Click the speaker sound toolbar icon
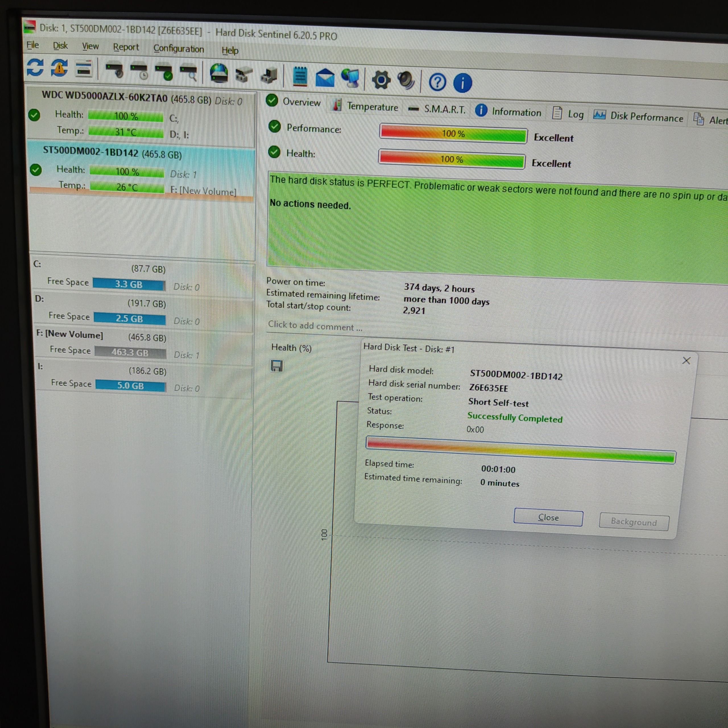This screenshot has height=728, width=728. (406, 81)
